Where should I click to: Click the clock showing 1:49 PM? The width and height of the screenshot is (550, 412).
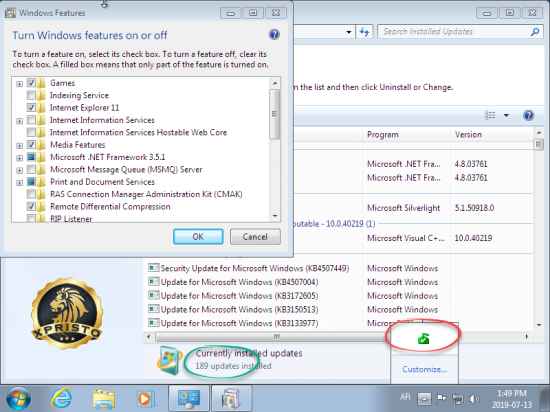tap(512, 399)
